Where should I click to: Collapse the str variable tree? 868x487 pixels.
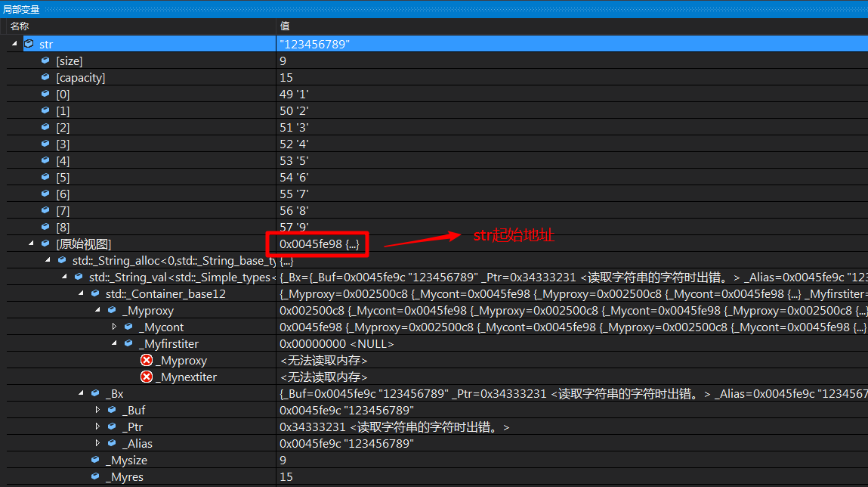[14, 44]
